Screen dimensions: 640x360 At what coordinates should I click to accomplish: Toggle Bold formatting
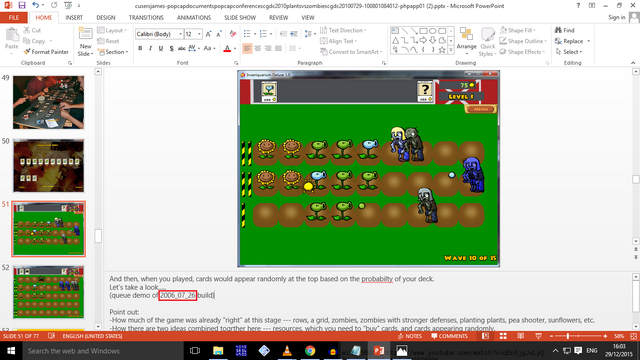click(140, 49)
